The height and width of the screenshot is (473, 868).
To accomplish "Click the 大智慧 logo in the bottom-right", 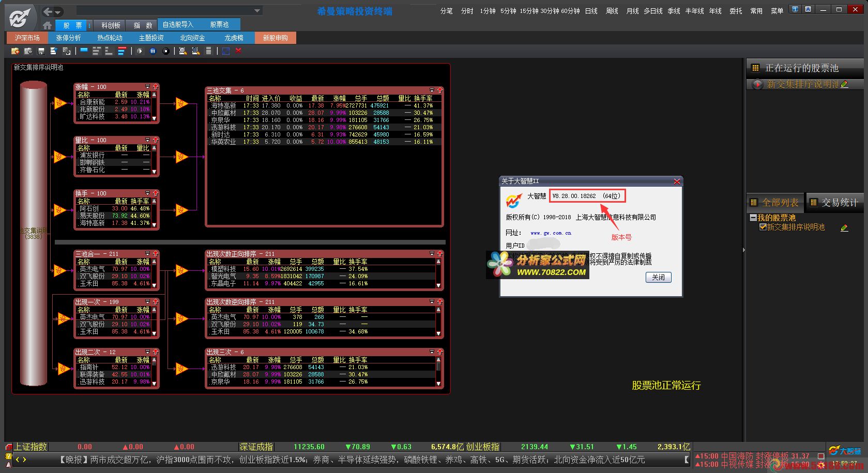I will [845, 451].
